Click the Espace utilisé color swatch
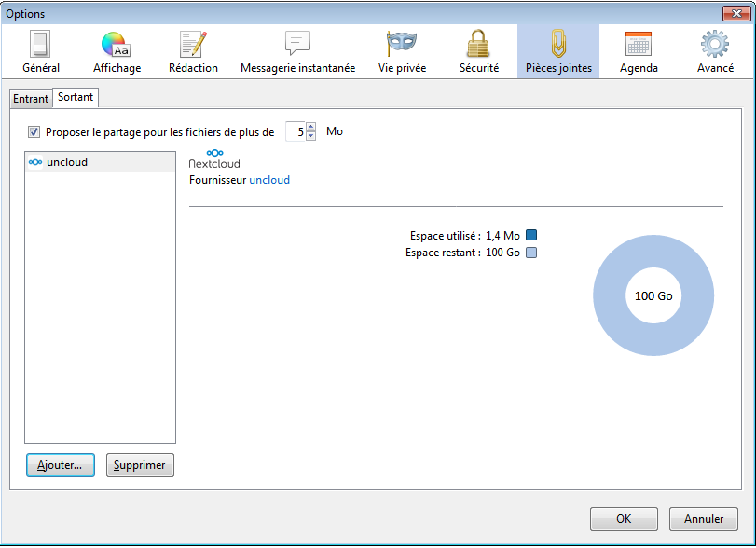Screen dimensions: 756x548 point(530,235)
